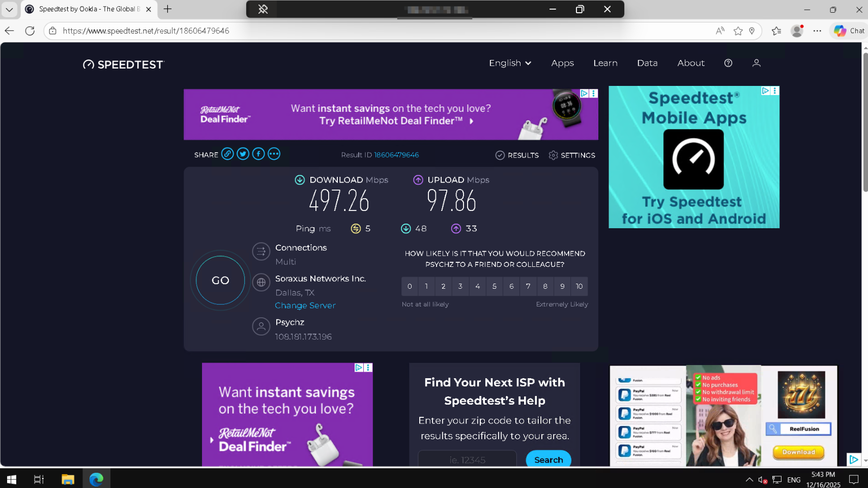Select rating 2 for Psychz
The height and width of the screenshot is (488, 868).
pos(443,286)
